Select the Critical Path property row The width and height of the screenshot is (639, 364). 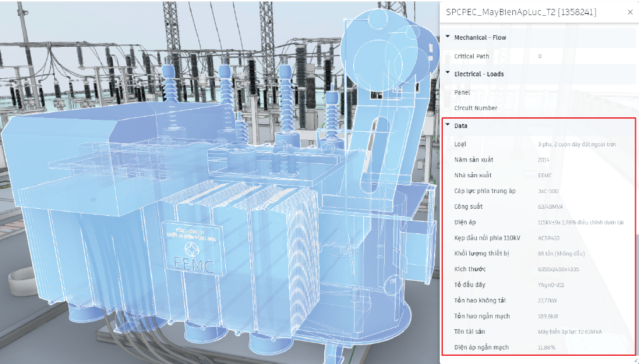click(539, 56)
